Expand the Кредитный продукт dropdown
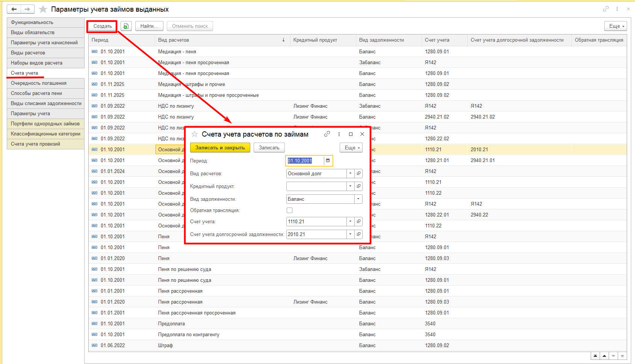The image size is (635, 364). pyautogui.click(x=351, y=186)
